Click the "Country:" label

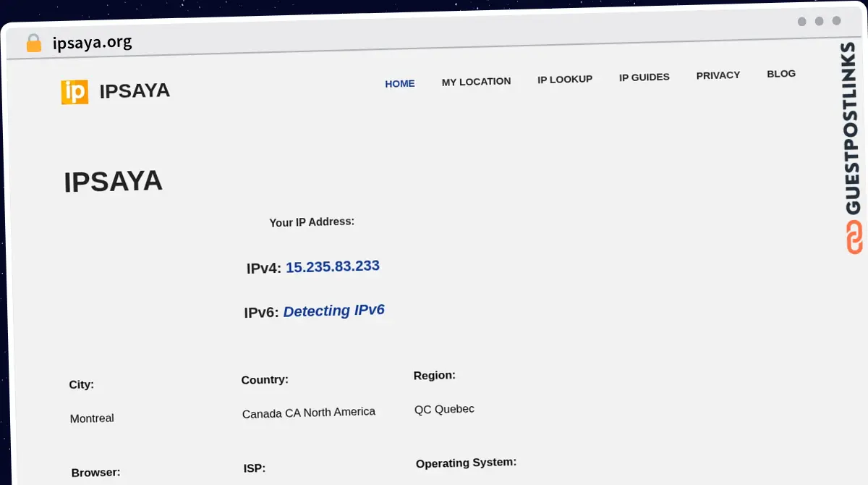pyautogui.click(x=265, y=380)
